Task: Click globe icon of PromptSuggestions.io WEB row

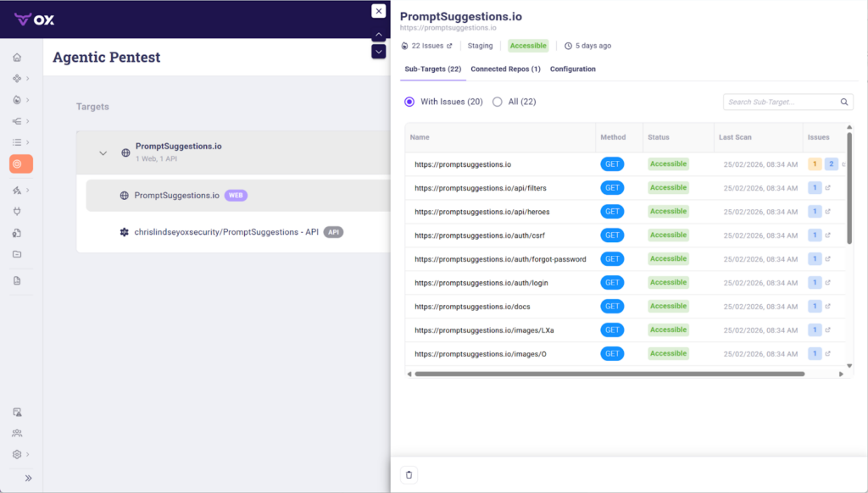Action: point(124,196)
